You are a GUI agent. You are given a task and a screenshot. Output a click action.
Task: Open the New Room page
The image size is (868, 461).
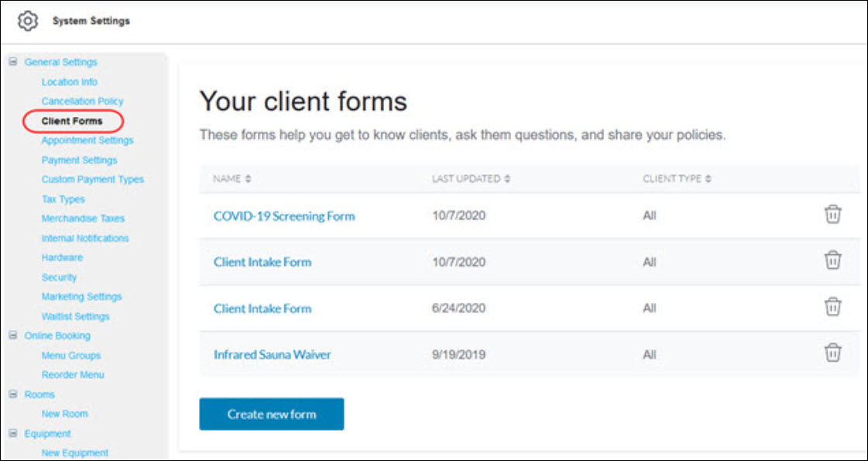pyautogui.click(x=64, y=414)
